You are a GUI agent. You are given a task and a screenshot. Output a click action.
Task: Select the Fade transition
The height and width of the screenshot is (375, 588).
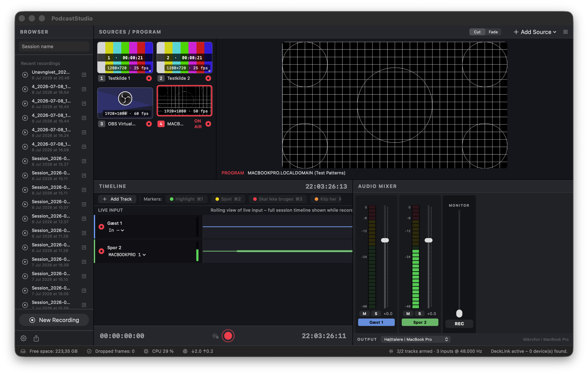[493, 32]
